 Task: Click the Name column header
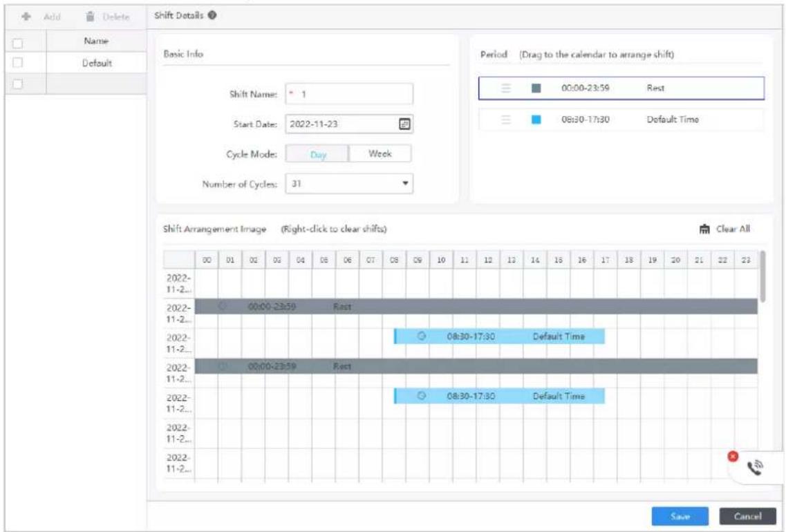coord(95,41)
